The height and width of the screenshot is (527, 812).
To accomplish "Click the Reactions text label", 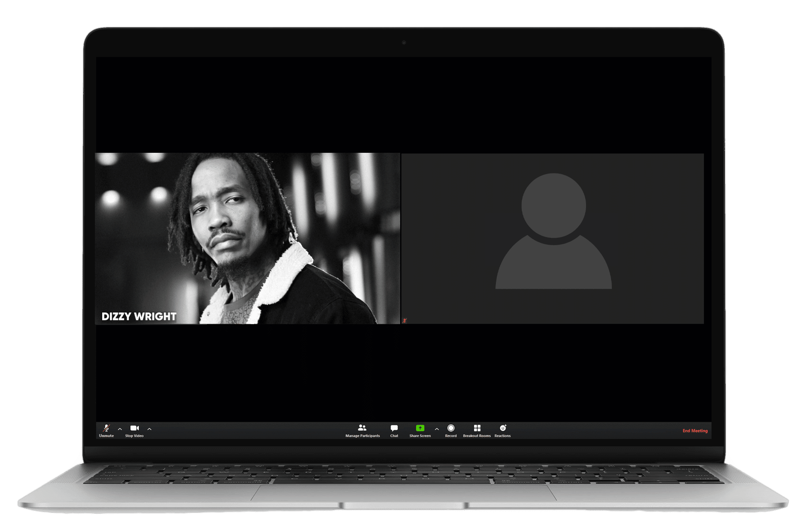I will click(502, 436).
